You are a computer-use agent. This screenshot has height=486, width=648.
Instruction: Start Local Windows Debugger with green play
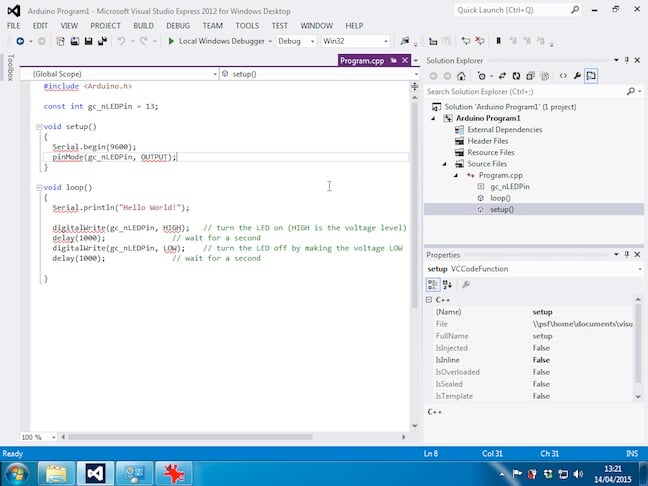pyautogui.click(x=171, y=41)
